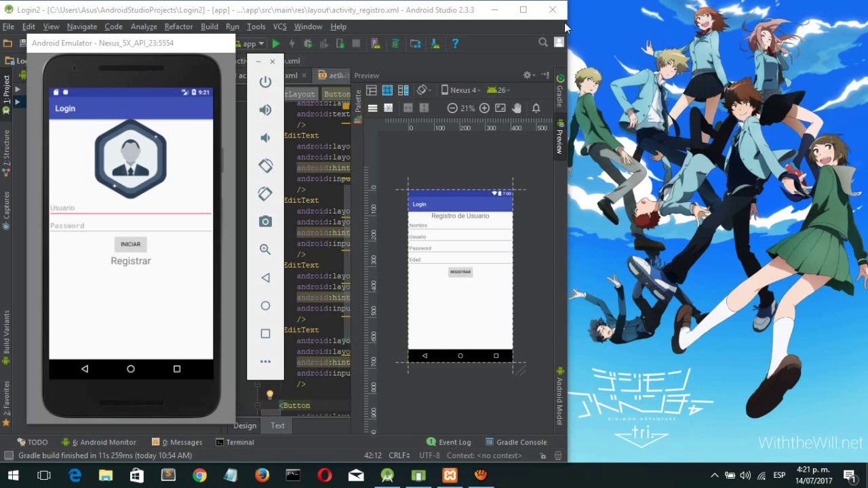This screenshot has width=868, height=488.
Task: Open the Palette side tab
Action: (x=358, y=106)
